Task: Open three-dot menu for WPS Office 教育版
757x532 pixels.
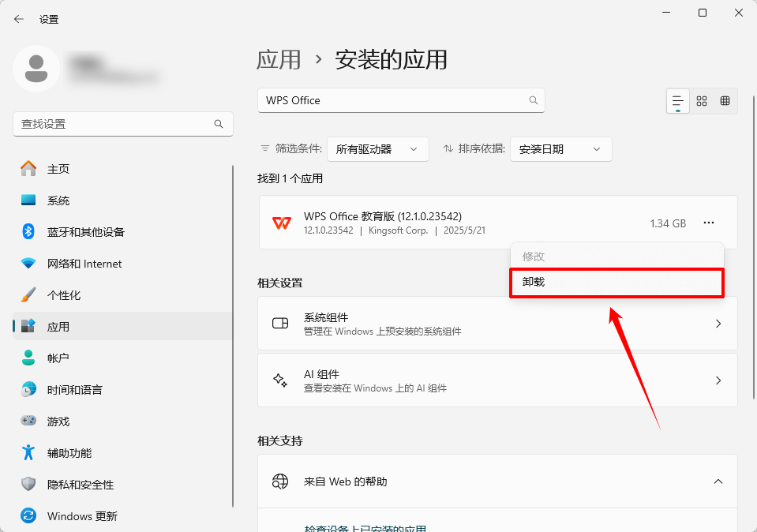Action: (709, 223)
